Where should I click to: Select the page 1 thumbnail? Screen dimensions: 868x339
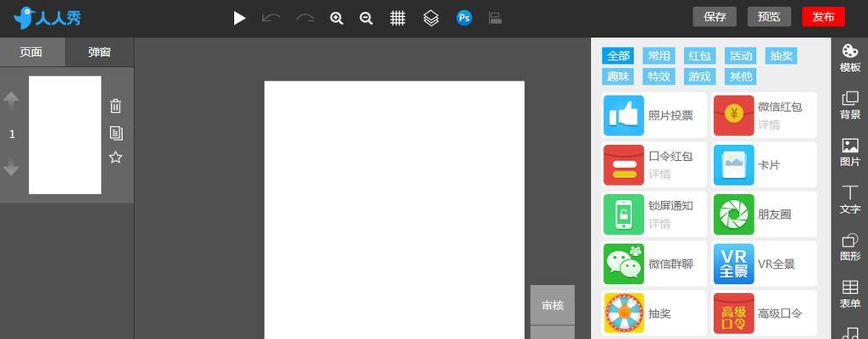(64, 135)
